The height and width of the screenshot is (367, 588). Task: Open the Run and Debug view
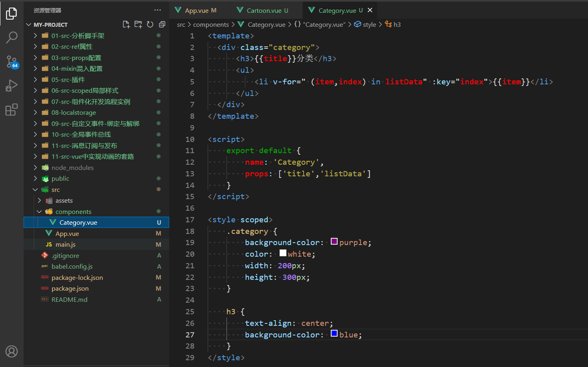pos(12,86)
